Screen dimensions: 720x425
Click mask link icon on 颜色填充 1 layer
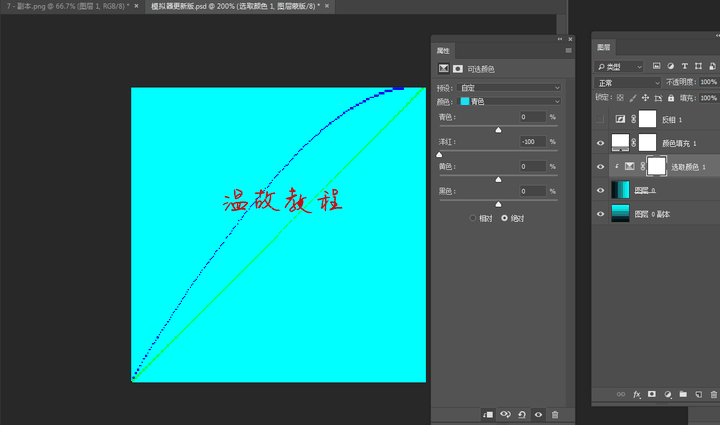[x=634, y=143]
